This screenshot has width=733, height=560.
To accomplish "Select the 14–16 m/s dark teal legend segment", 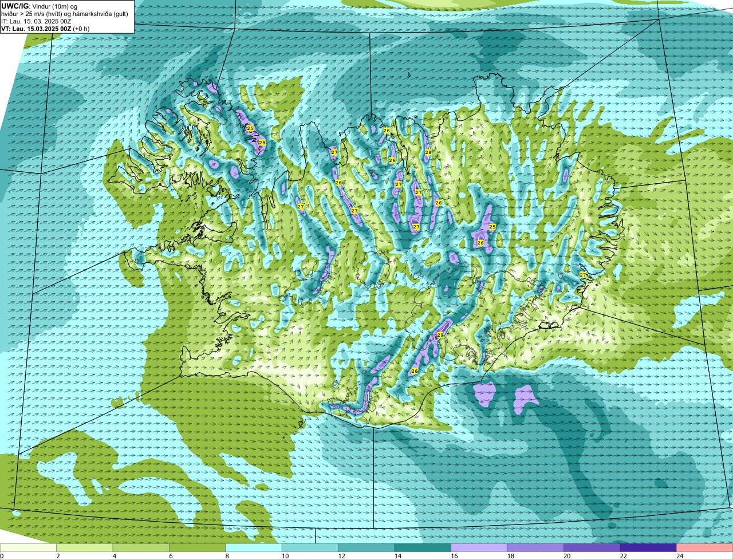I will (423, 548).
